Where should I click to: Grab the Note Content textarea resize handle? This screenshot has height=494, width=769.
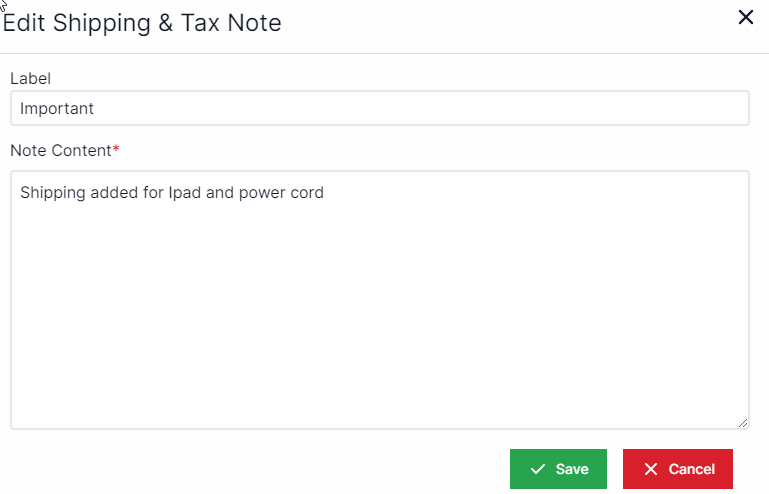click(743, 423)
